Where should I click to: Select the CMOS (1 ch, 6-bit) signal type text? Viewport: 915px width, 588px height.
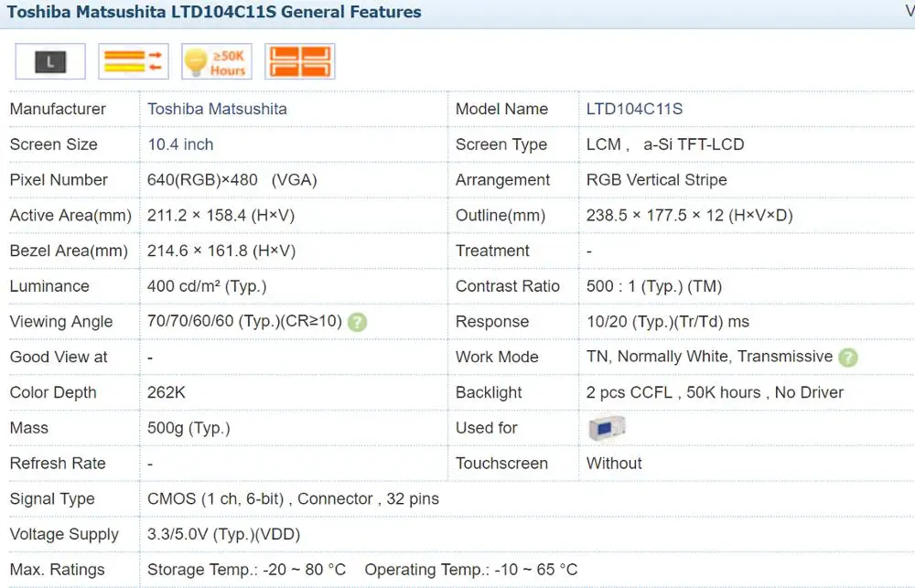(x=293, y=499)
